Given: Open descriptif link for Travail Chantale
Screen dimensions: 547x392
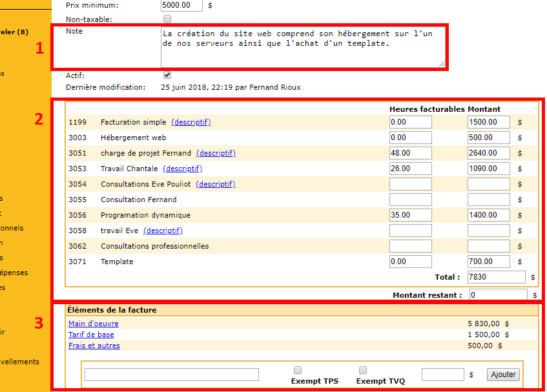Looking at the screenshot, I should [x=182, y=169].
